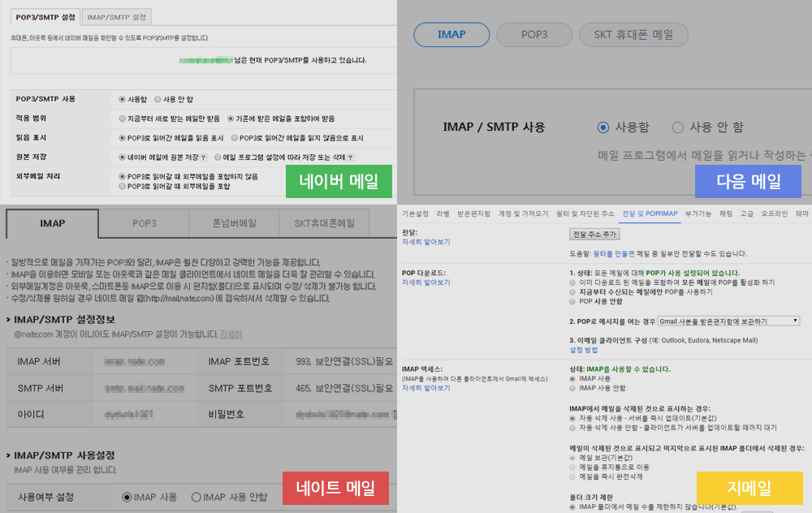Open the Nate mail IMAP tab
The height and width of the screenshot is (513, 812).
coord(52,224)
